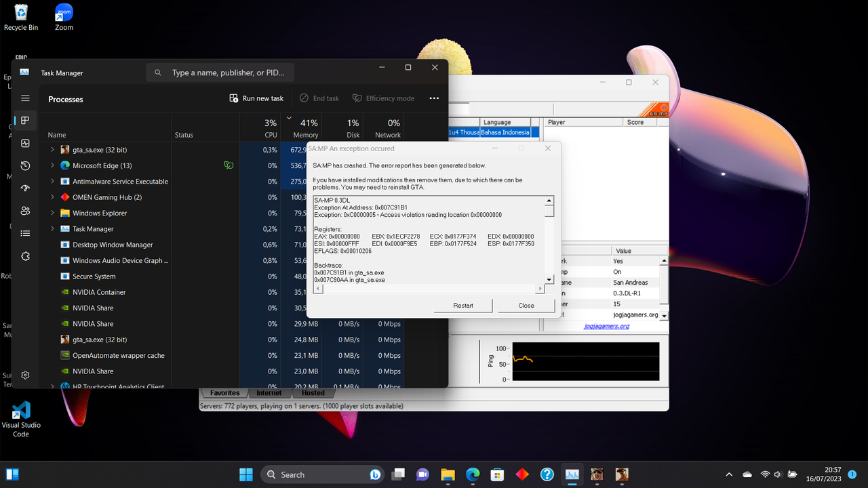
Task: Open Get Help icon on taskbar
Action: pos(547,474)
